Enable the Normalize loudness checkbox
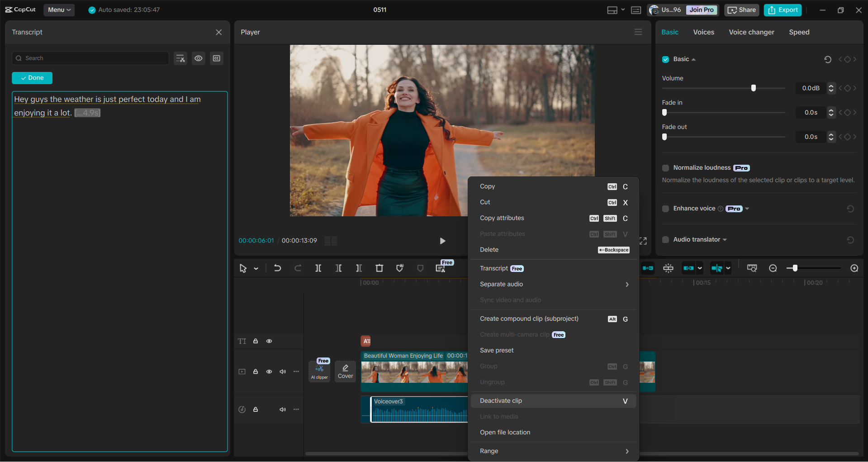The image size is (868, 462). [665, 167]
